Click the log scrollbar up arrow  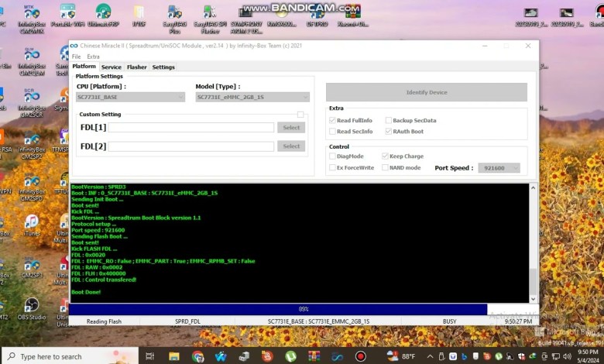click(x=533, y=188)
